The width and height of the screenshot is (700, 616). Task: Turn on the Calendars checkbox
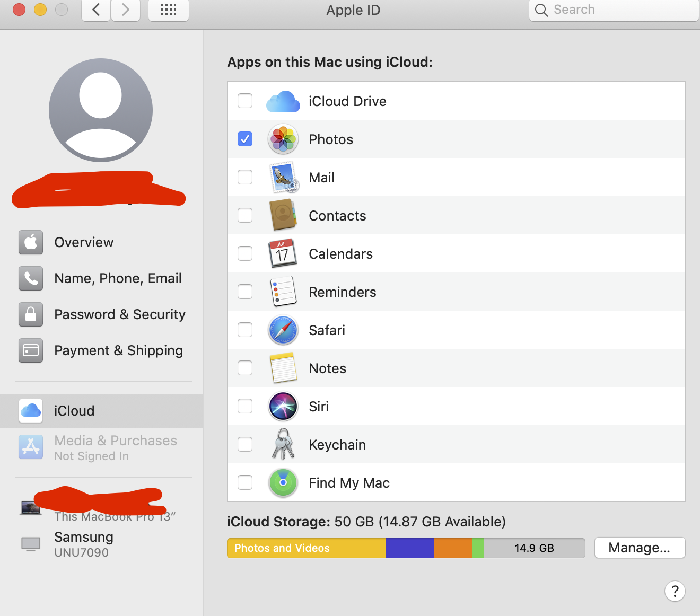[x=245, y=253]
